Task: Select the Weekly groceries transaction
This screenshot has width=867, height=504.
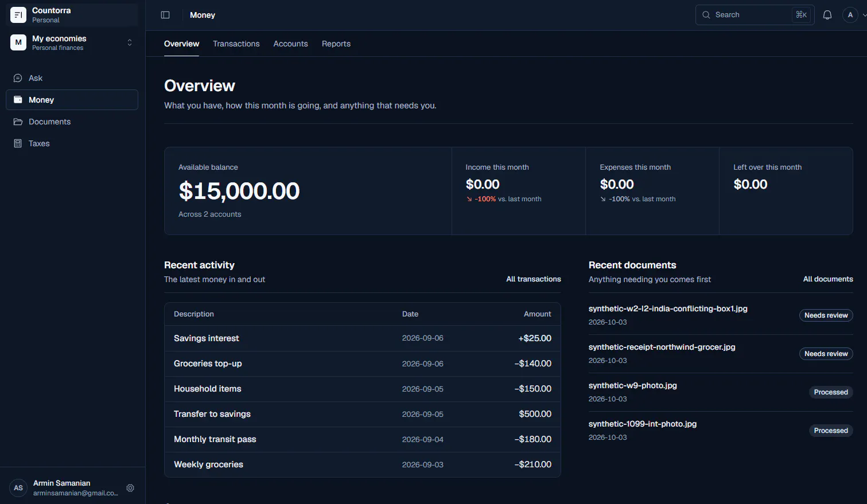Action: pyautogui.click(x=363, y=464)
